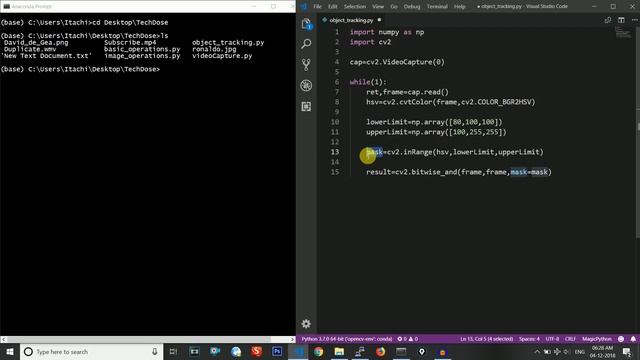Select Python interpreter in status bar
The height and width of the screenshot is (360, 640).
[347, 339]
